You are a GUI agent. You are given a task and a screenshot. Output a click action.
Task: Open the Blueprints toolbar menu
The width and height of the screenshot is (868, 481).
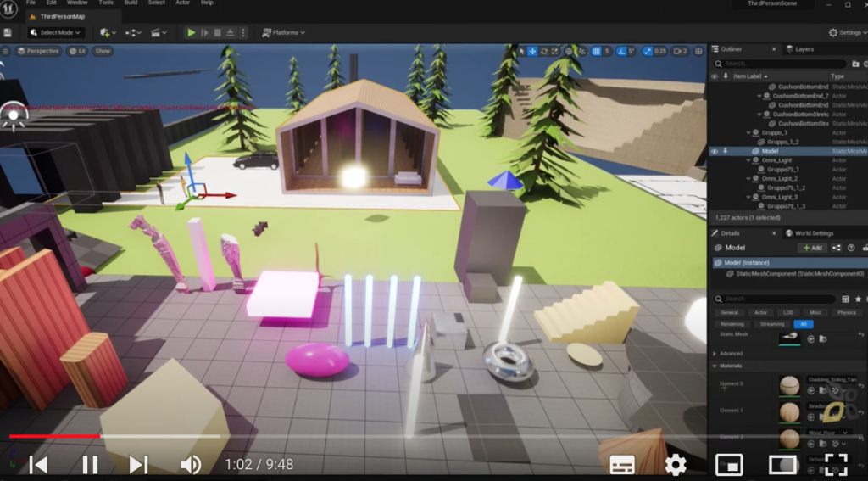pos(133,33)
